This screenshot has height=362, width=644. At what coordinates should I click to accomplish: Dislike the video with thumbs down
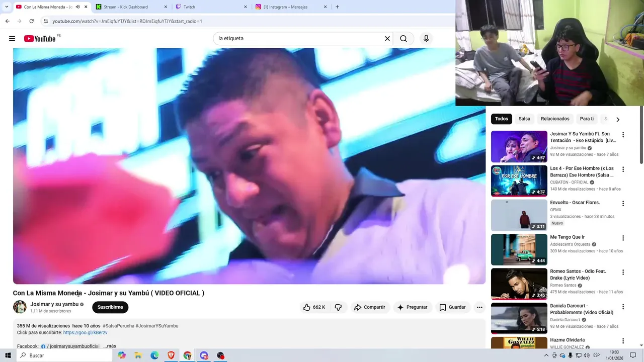[x=338, y=307]
